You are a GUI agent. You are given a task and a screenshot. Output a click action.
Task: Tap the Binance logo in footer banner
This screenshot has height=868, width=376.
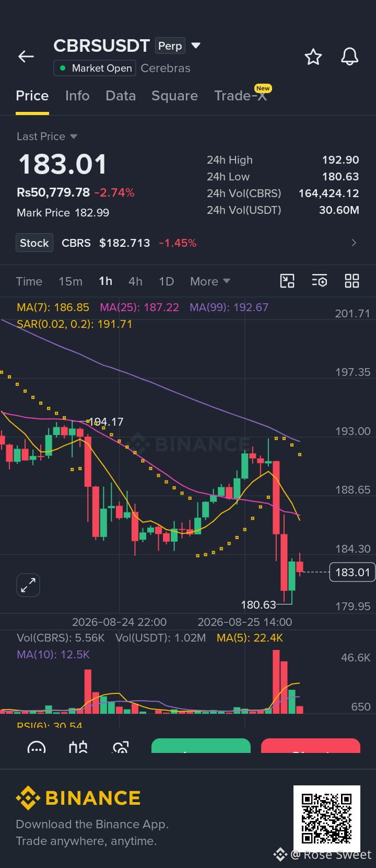tap(78, 798)
